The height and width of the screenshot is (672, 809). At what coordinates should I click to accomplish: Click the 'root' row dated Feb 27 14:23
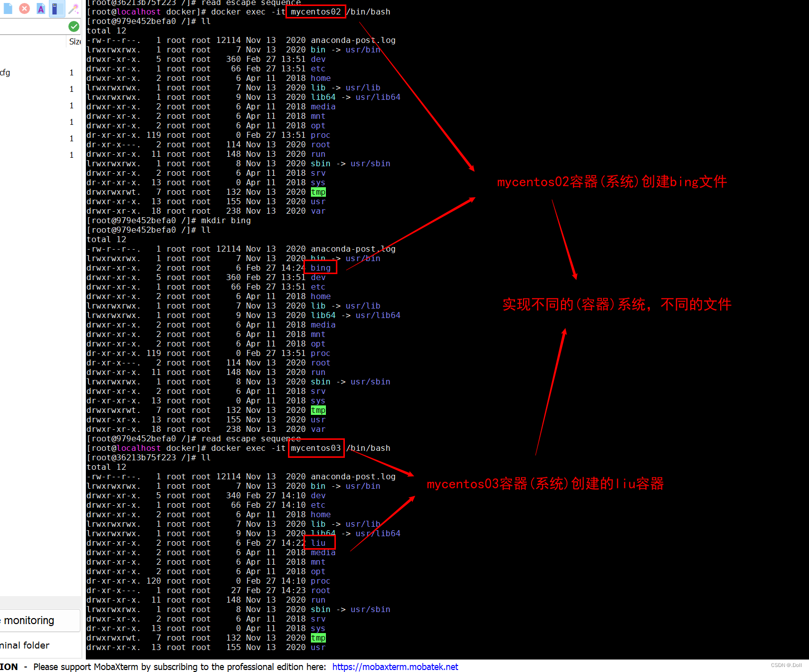(209, 591)
